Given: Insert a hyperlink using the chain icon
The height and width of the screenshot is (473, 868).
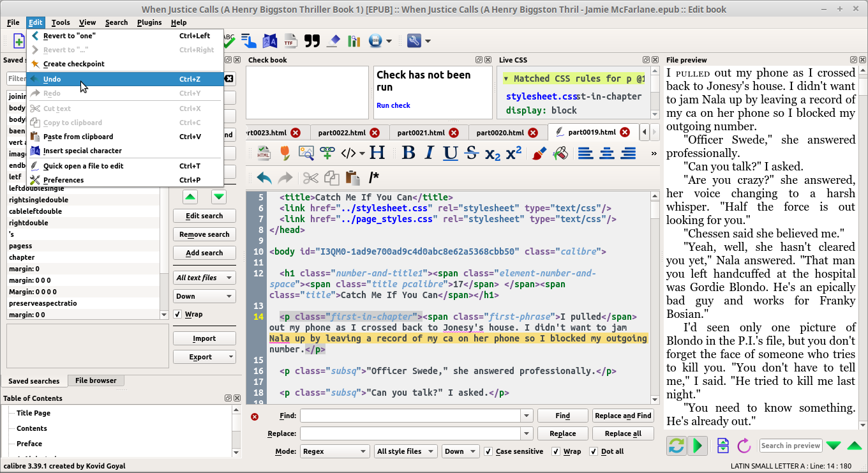Looking at the screenshot, I should tap(327, 153).
